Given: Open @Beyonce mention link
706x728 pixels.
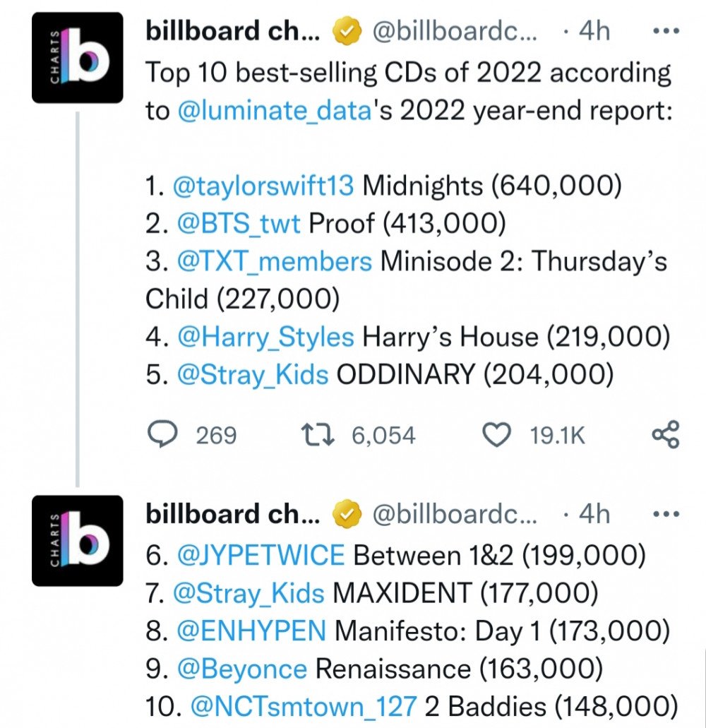Looking at the screenshot, I should 242,669.
